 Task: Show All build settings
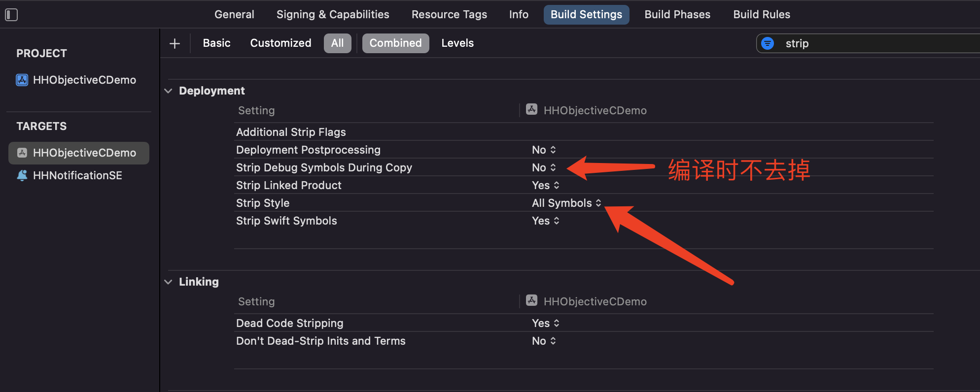pyautogui.click(x=337, y=43)
